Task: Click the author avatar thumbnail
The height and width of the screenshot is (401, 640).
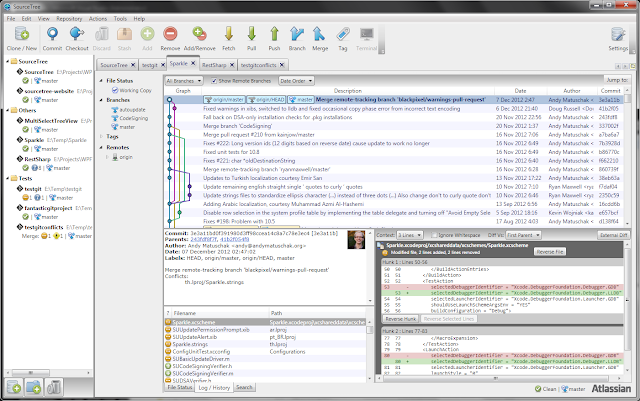Action: [x=356, y=240]
